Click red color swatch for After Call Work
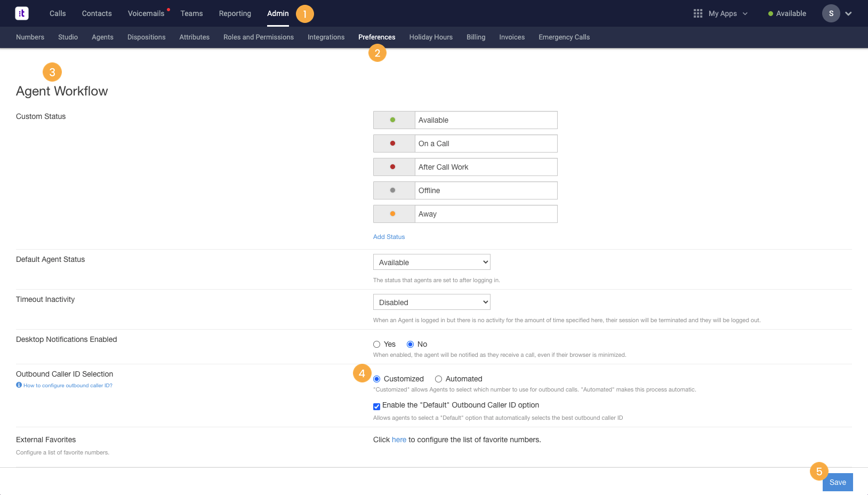The width and height of the screenshot is (868, 495). tap(394, 167)
